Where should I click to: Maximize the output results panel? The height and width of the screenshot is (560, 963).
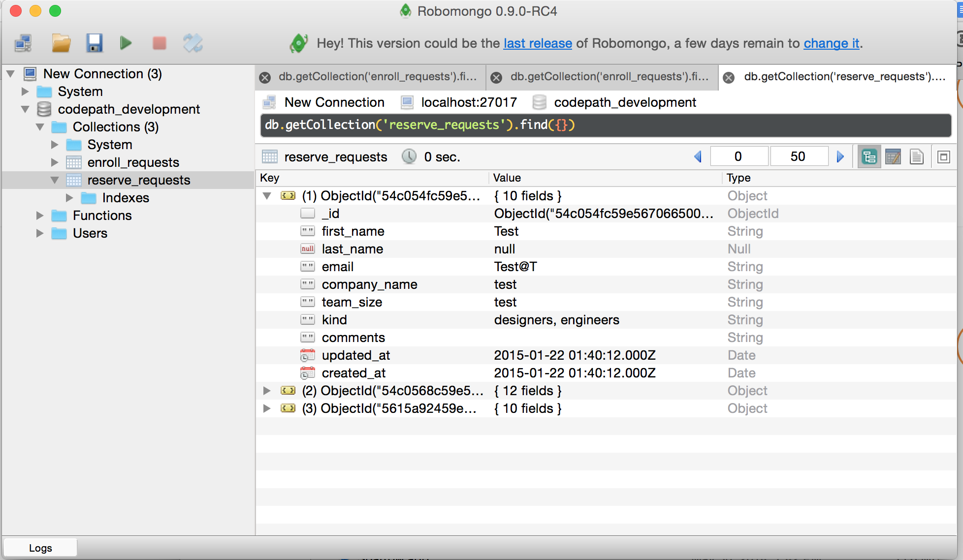943,157
